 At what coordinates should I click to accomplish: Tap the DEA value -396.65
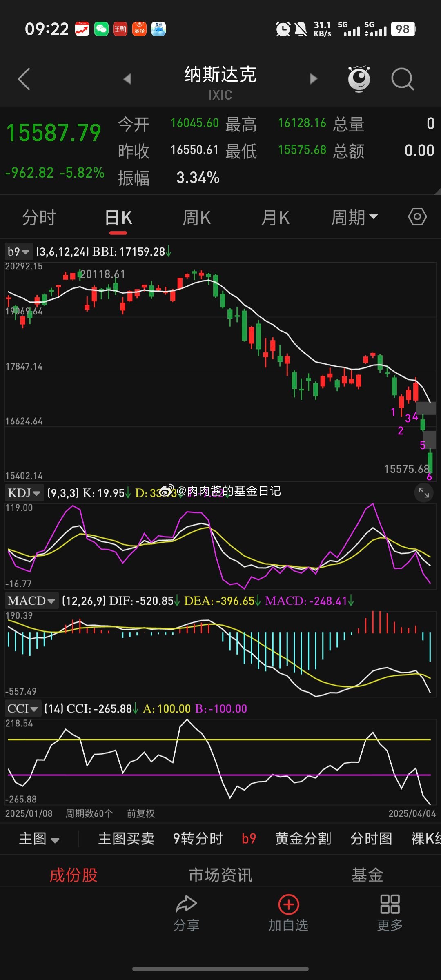coord(235,601)
